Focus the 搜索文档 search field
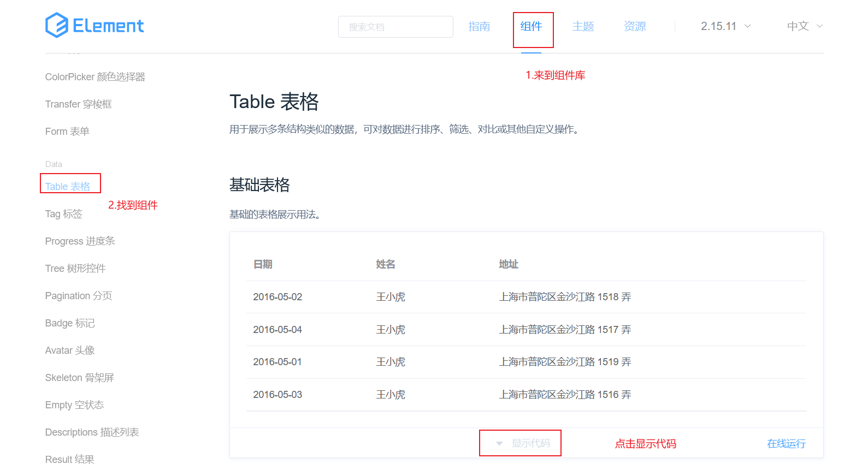This screenshot has width=868, height=464. (395, 27)
